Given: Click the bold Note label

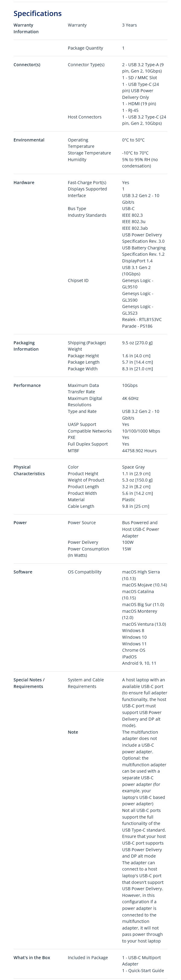Looking at the screenshot, I should (73, 732).
